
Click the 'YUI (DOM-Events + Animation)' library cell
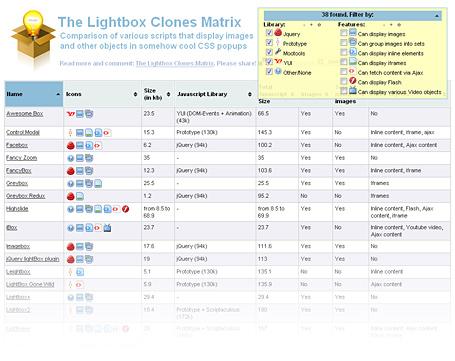click(x=214, y=117)
